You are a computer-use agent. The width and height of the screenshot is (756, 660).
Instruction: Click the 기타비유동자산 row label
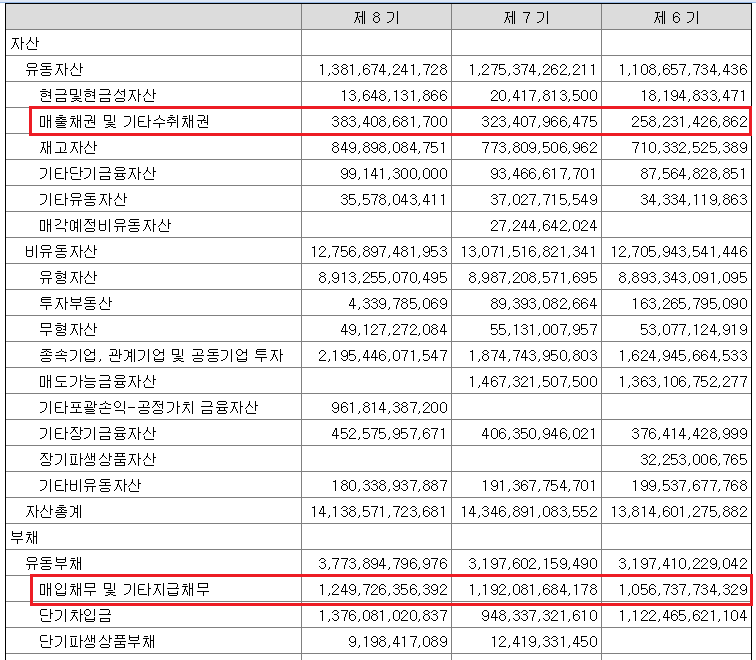click(90, 486)
